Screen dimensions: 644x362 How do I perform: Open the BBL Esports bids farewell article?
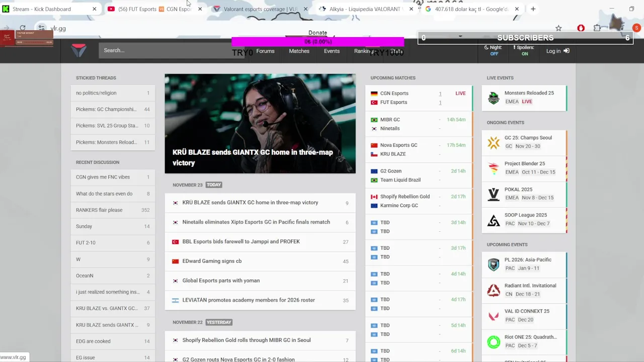coord(260,242)
